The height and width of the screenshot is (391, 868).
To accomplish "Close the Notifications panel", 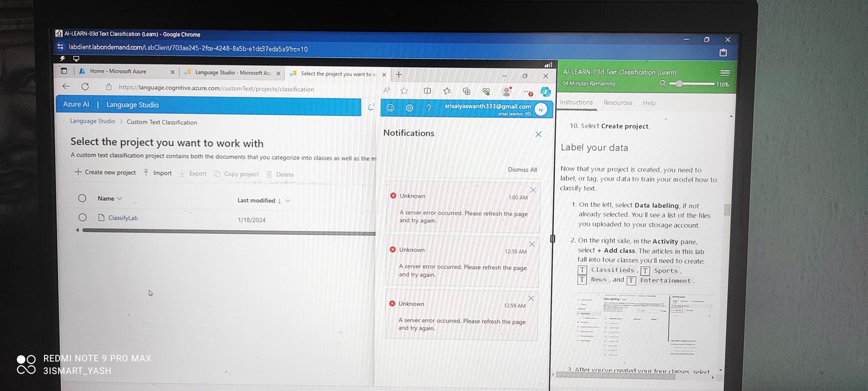I will coord(538,134).
